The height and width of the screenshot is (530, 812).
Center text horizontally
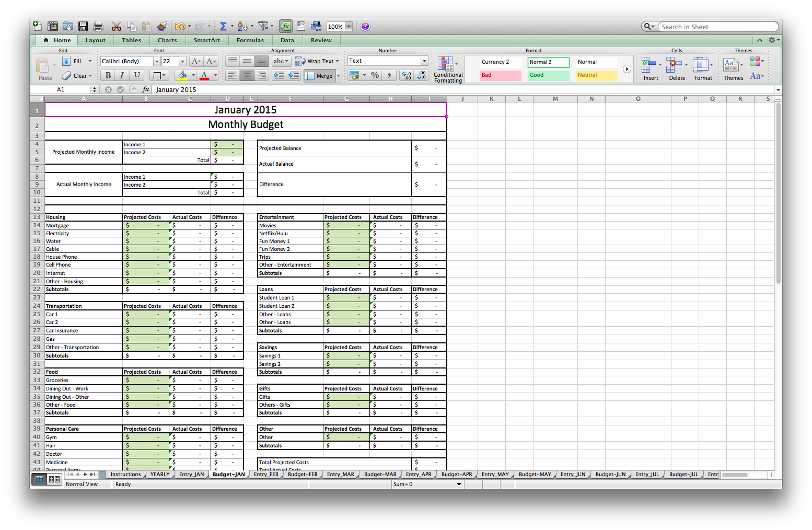coord(247,75)
